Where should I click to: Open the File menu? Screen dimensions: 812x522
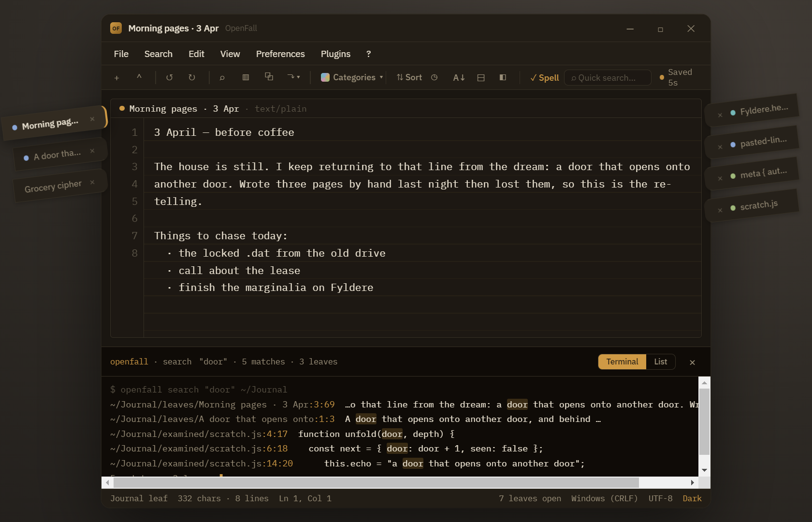tap(121, 54)
